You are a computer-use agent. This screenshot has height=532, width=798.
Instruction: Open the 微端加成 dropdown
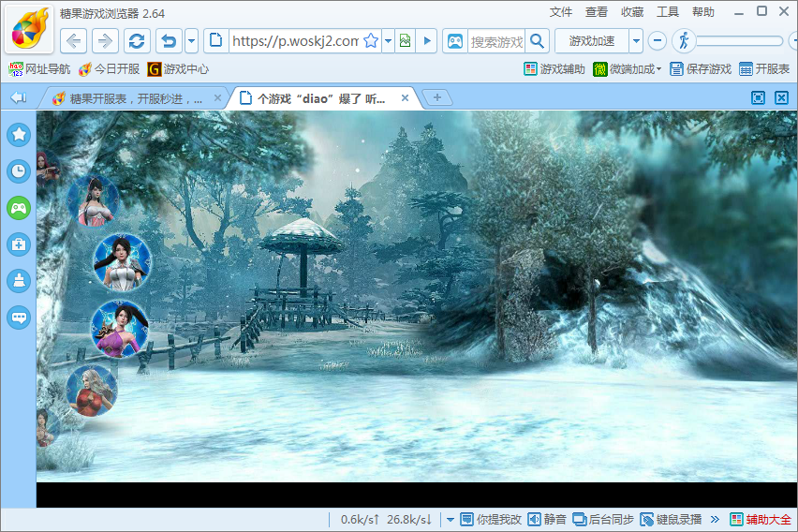[628, 69]
